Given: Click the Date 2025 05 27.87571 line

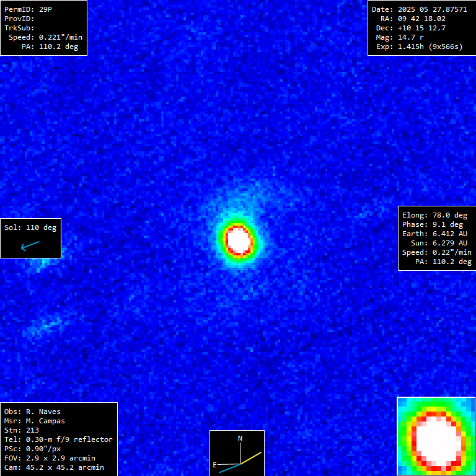Looking at the screenshot, I should pos(419,9).
